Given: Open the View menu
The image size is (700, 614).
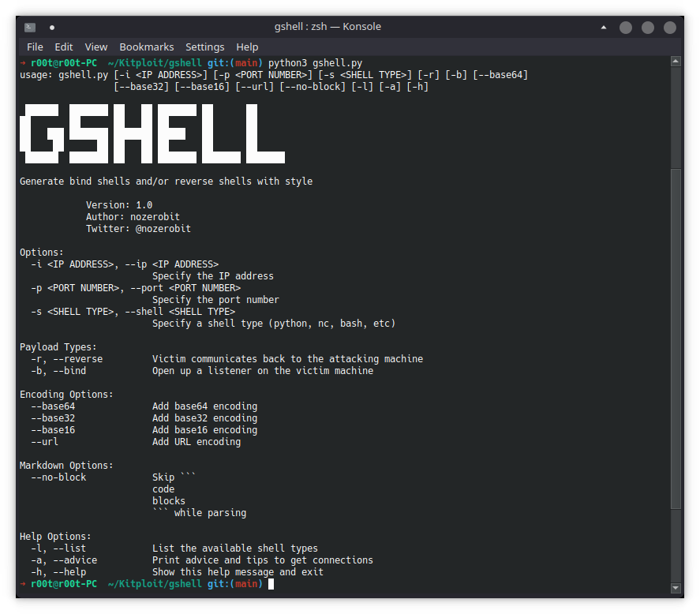Looking at the screenshot, I should coord(96,47).
